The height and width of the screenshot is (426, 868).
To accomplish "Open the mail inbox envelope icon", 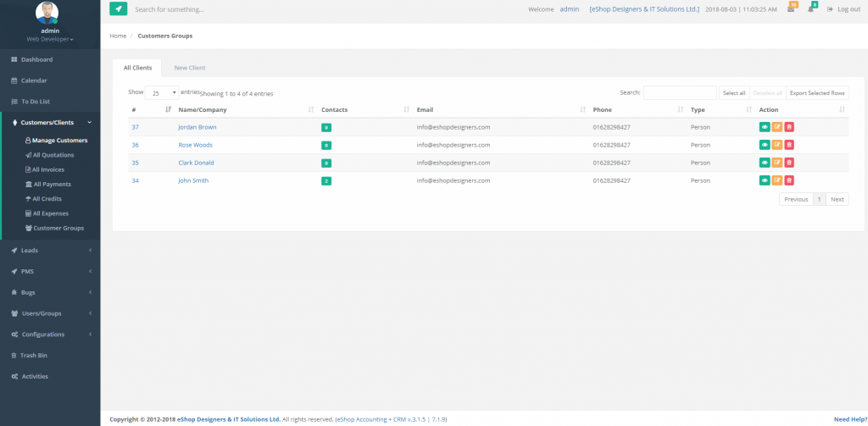I will (x=791, y=9).
